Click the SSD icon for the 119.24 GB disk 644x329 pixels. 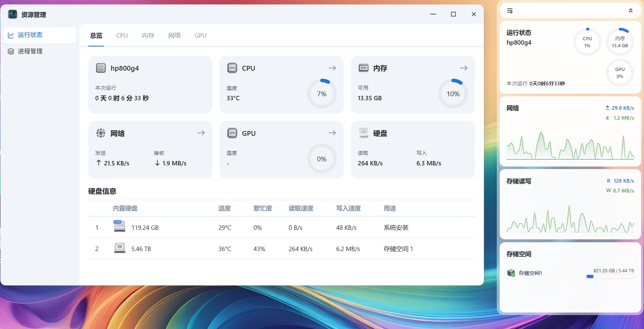tap(119, 227)
